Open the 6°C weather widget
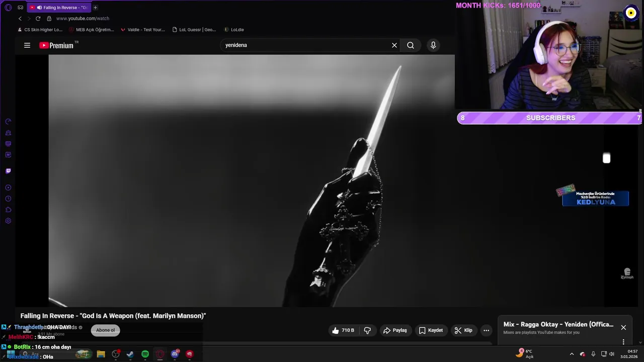Viewport: 644px width, 362px height. tap(525, 353)
